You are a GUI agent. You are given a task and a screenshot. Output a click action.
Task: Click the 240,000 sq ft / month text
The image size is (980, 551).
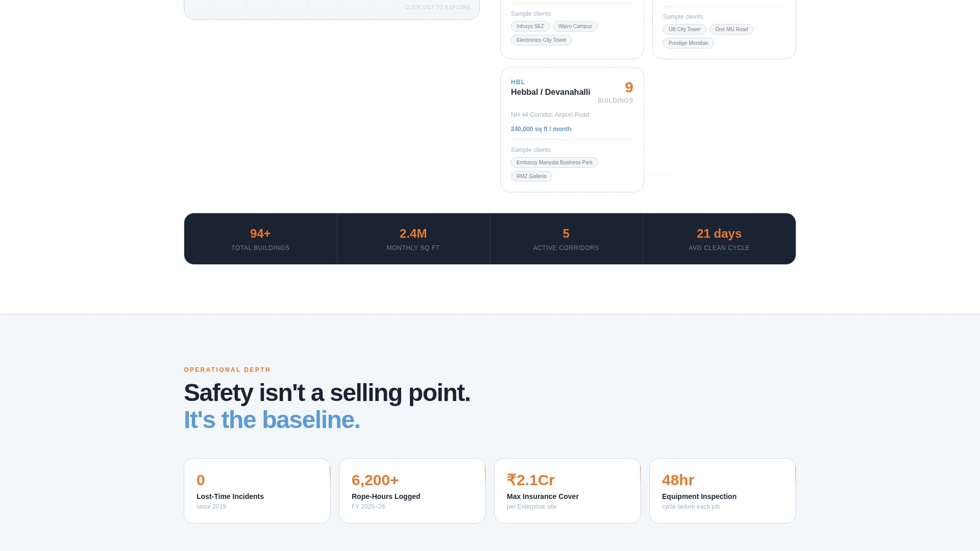541,129
